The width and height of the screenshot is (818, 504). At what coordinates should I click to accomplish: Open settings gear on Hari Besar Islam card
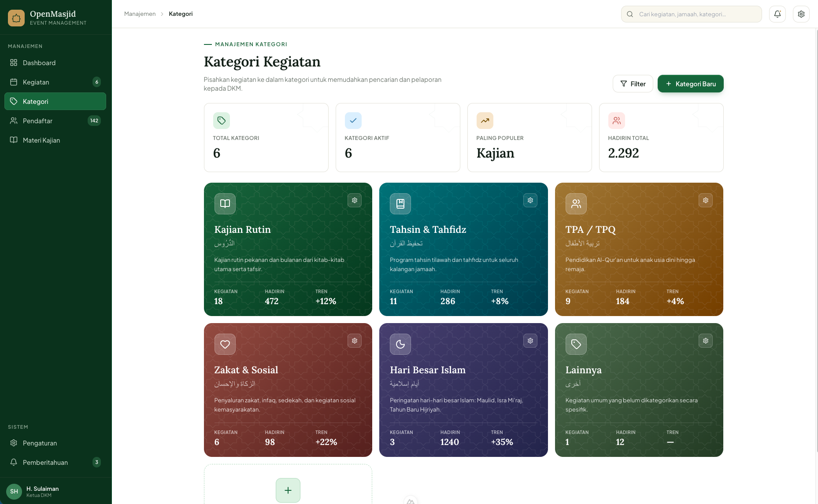tap(530, 341)
